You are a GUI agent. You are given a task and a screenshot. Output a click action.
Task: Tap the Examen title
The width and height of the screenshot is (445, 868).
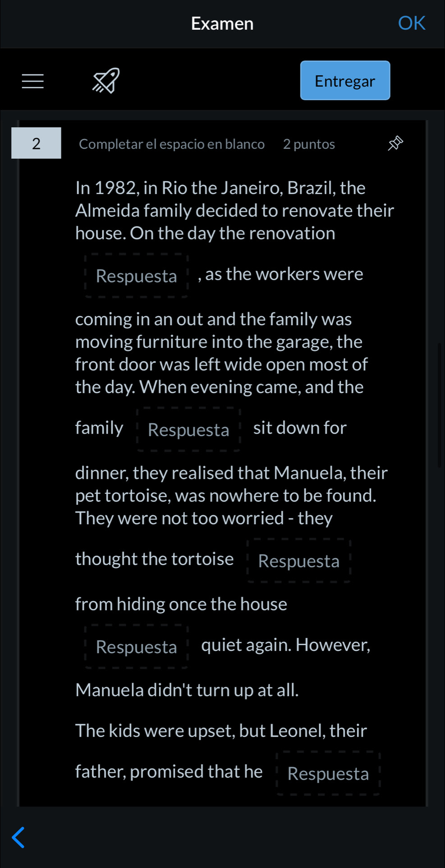(222, 23)
